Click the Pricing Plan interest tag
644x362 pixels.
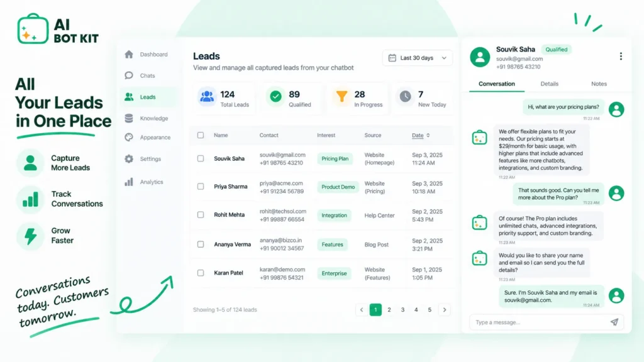pyautogui.click(x=335, y=159)
